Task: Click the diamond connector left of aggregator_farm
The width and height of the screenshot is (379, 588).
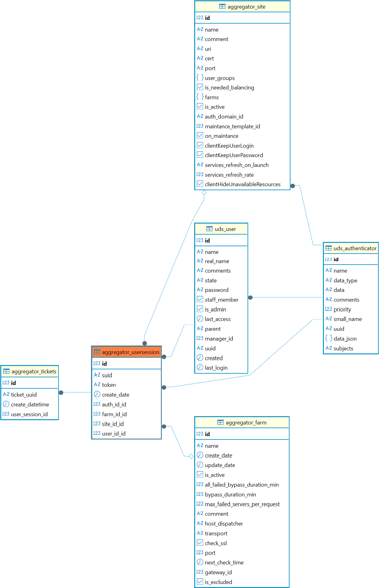Action: click(x=191, y=456)
